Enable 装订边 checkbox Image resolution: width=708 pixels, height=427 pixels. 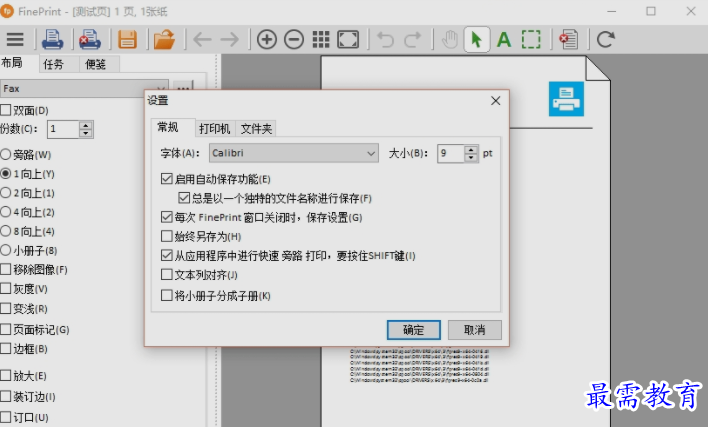[6, 397]
